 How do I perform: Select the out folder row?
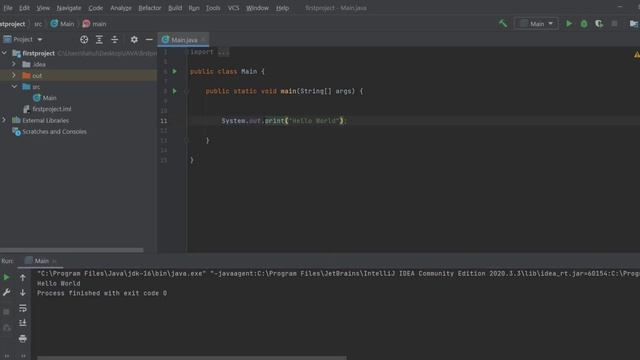[78, 76]
